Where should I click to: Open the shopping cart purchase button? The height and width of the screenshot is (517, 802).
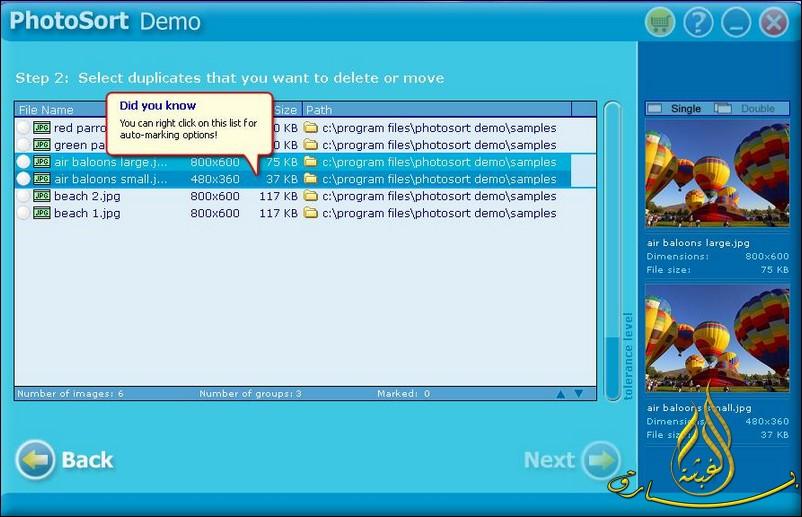(660, 22)
